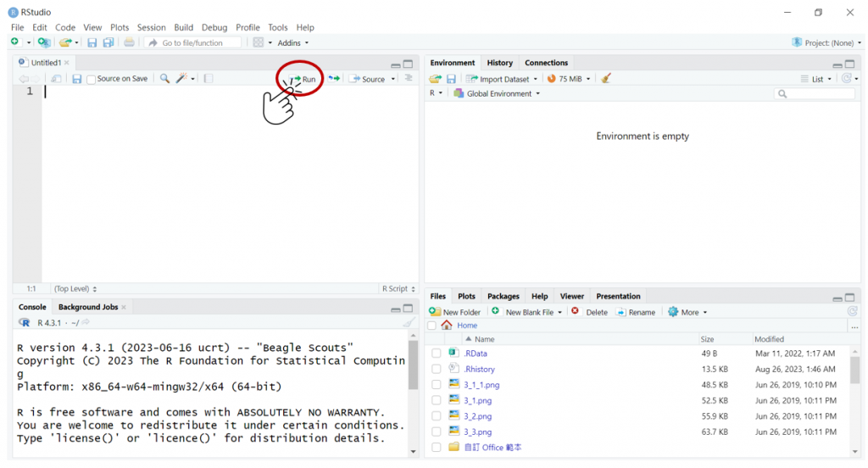Select checkbox for 3_3.png
868x468 pixels.
coord(437,432)
